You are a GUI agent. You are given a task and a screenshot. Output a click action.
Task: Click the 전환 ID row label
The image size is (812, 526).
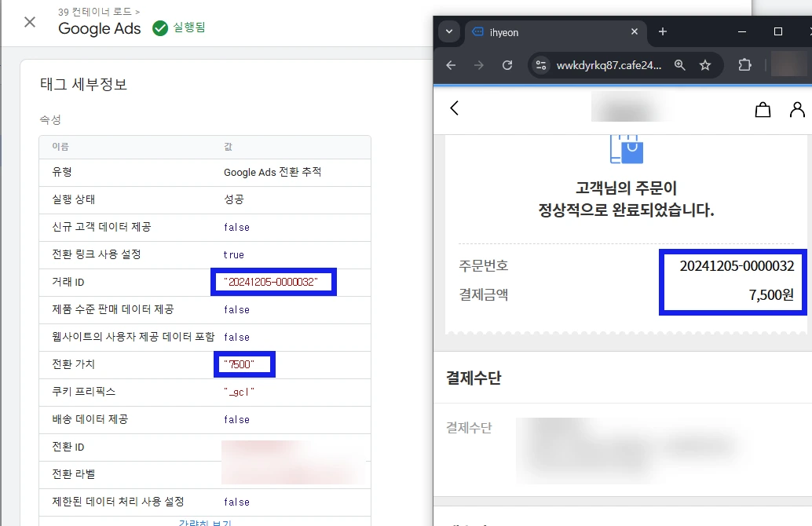(x=68, y=447)
